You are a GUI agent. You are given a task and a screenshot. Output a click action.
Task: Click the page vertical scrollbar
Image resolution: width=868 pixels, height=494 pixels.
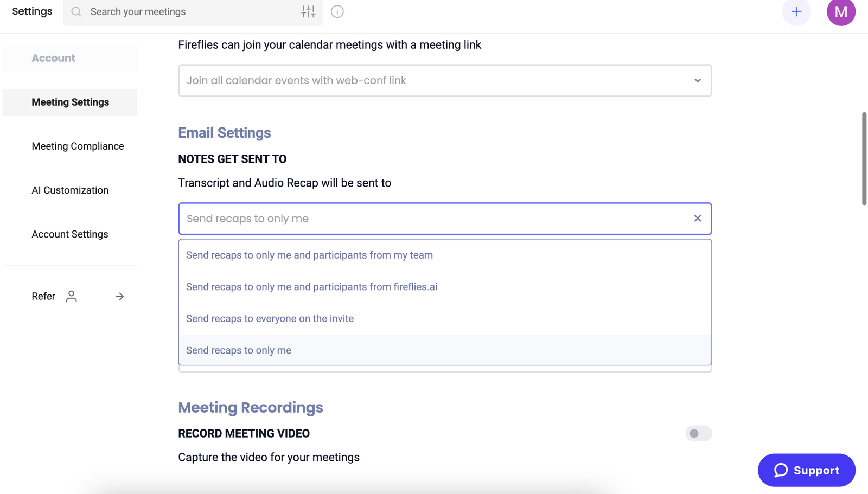pos(864,158)
